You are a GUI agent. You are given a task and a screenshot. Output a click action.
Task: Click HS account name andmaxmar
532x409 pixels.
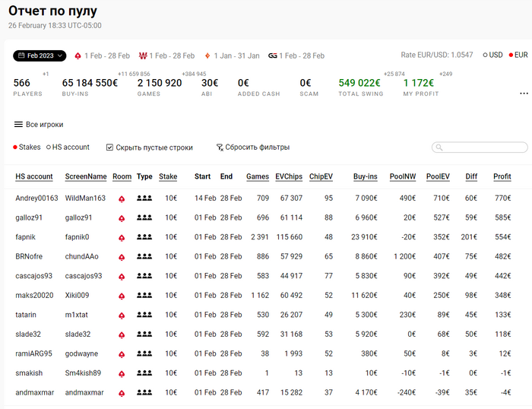pos(35,393)
